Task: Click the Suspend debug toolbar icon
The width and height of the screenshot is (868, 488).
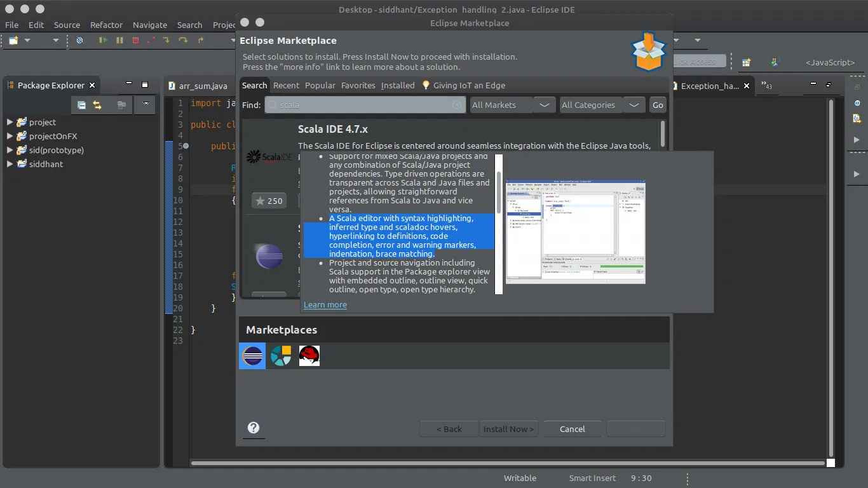Action: [x=119, y=40]
